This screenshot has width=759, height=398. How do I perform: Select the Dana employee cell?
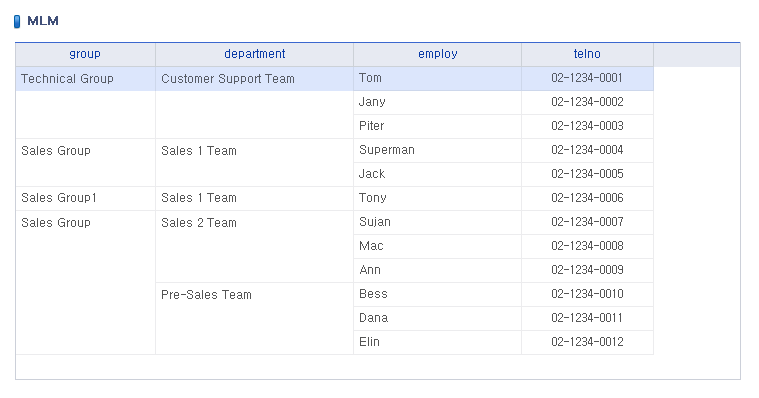coord(438,318)
